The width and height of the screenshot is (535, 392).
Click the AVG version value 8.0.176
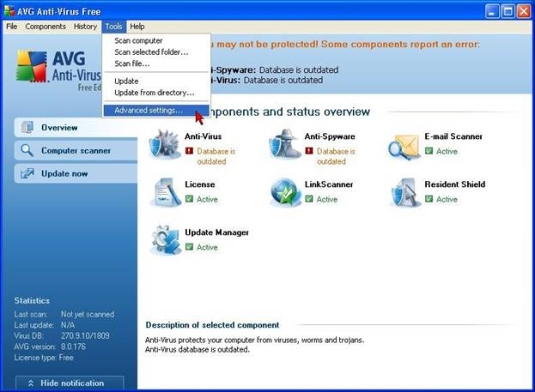tap(73, 347)
